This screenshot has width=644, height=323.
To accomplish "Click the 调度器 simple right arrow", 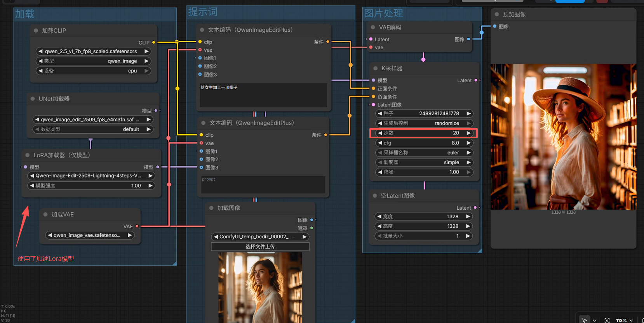I will 468,162.
